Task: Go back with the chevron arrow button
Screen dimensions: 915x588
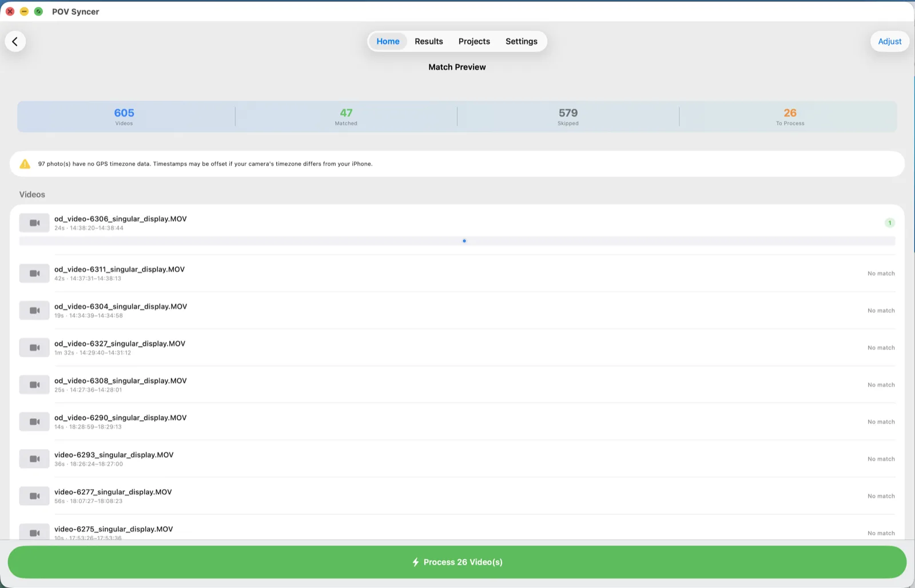Action: pyautogui.click(x=15, y=41)
